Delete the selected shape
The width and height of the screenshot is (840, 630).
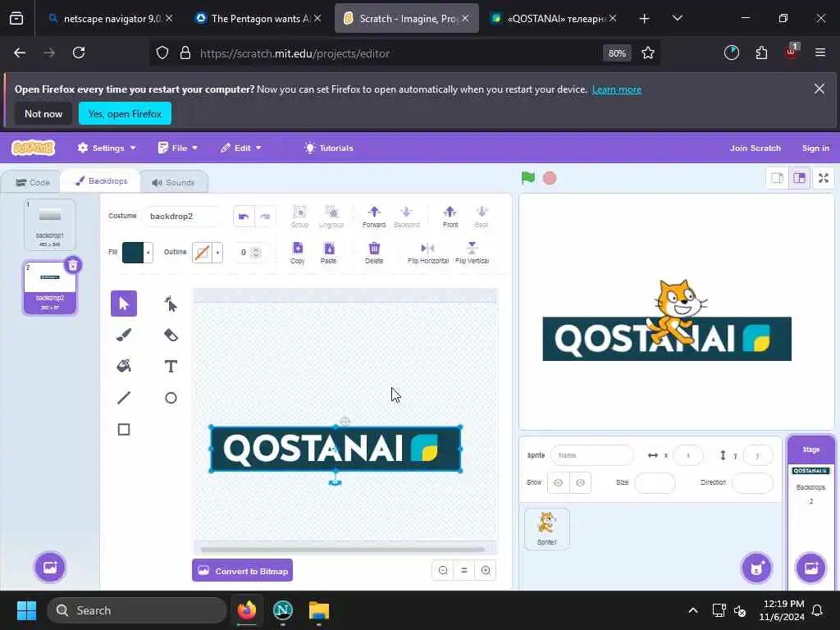[374, 253]
